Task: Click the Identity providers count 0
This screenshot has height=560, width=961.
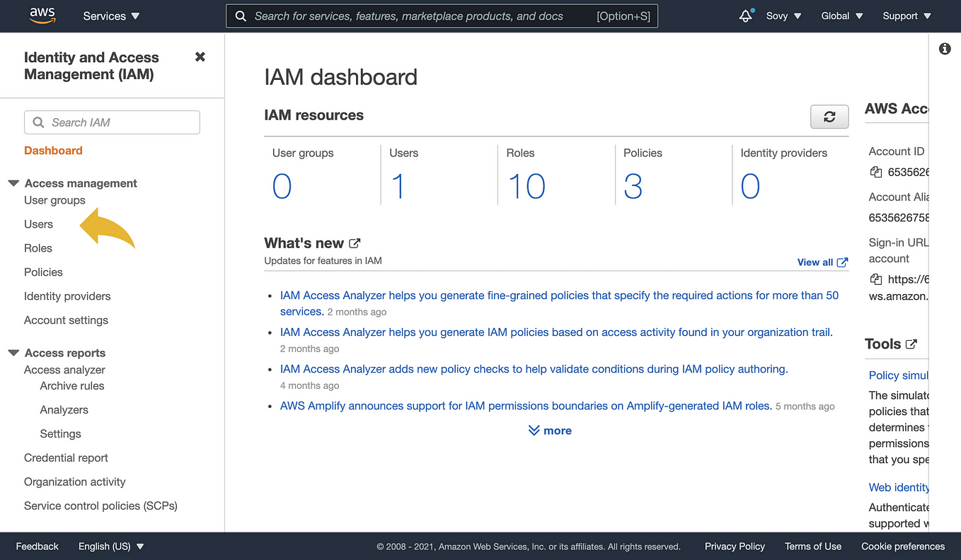Action: [750, 187]
